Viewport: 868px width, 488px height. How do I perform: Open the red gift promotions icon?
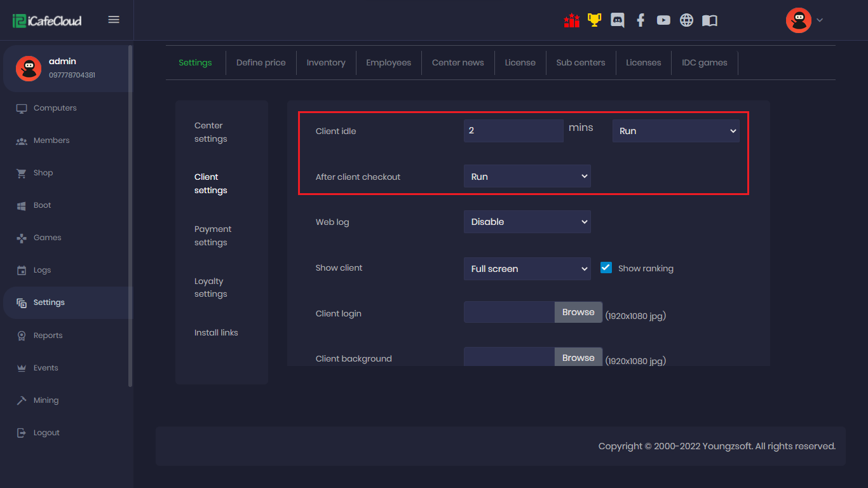pos(571,20)
